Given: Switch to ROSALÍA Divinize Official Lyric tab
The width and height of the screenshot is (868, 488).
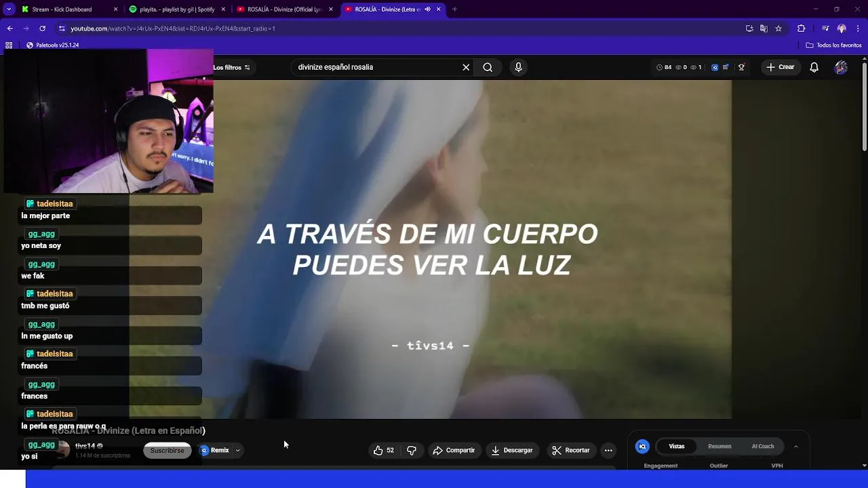Looking at the screenshot, I should [284, 9].
